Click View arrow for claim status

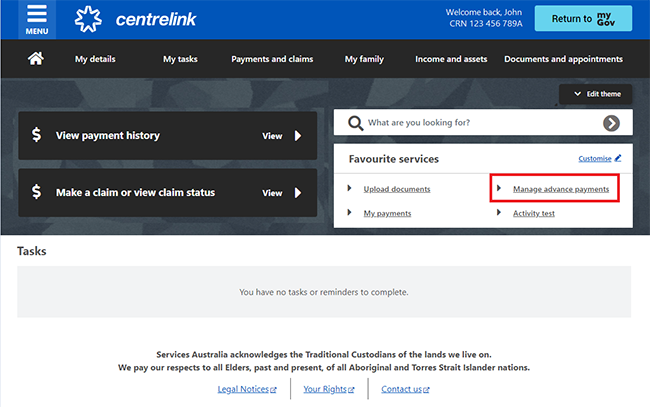pyautogui.click(x=297, y=193)
